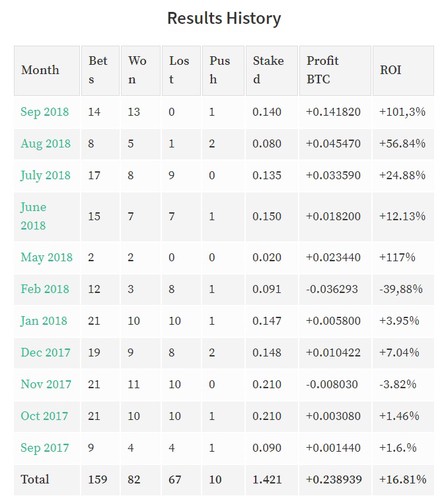Click the Bets column header
This screenshot has width=446, height=500.
pyautogui.click(x=100, y=70)
